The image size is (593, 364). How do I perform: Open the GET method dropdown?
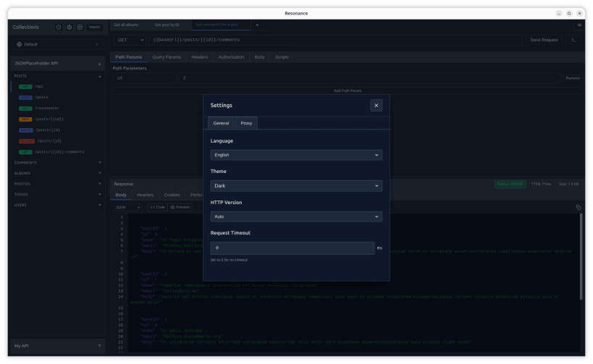click(x=130, y=40)
